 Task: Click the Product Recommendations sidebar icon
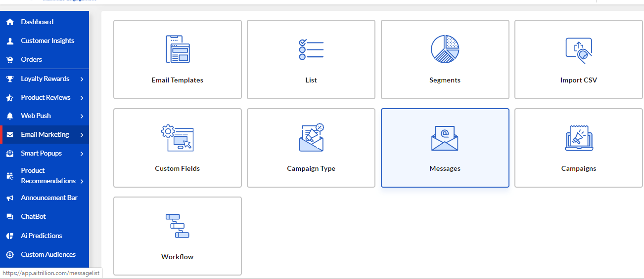click(x=10, y=176)
